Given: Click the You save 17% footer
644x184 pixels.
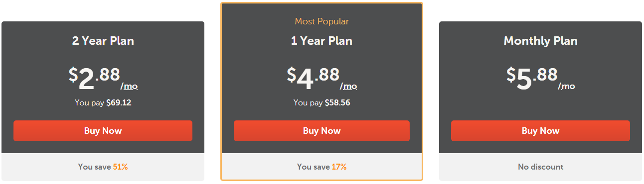Looking at the screenshot, I should [x=322, y=167].
